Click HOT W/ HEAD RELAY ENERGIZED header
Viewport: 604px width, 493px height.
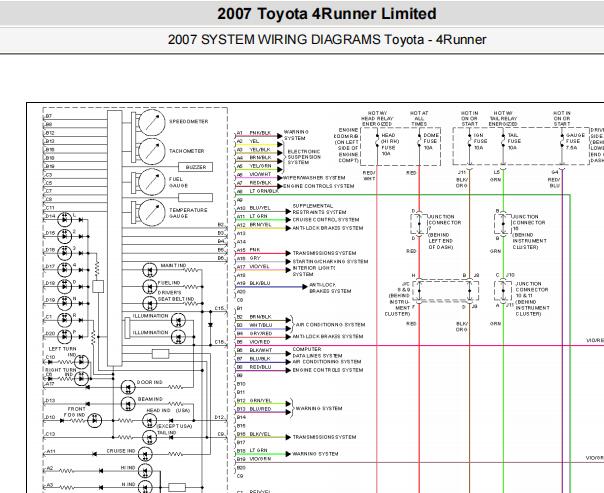[x=377, y=119]
